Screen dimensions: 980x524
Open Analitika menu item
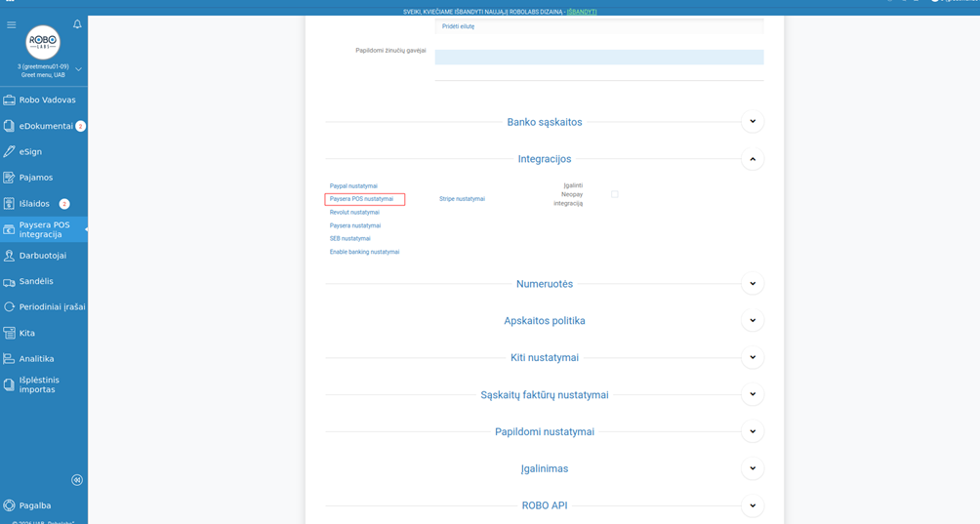click(x=36, y=358)
